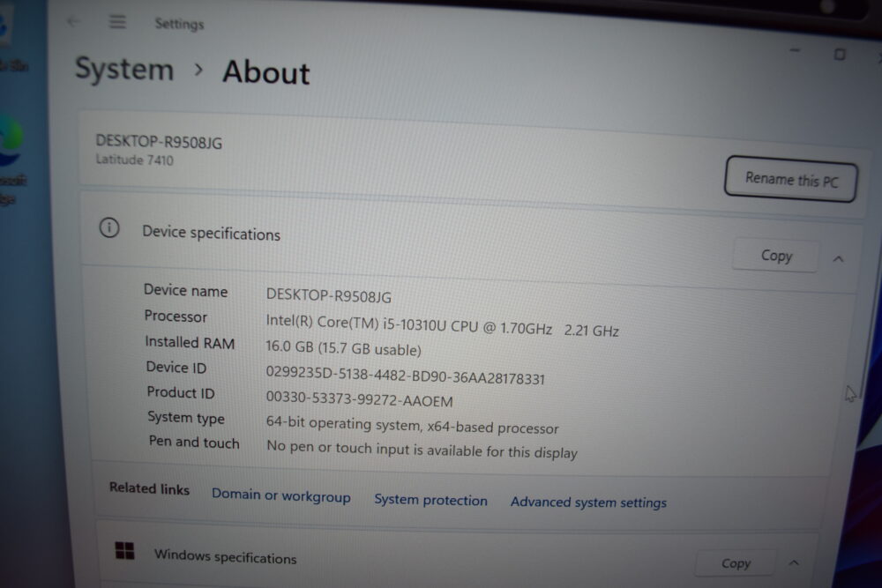This screenshot has height=588, width=882.
Task: Click the Product ID label
Action: point(181,392)
